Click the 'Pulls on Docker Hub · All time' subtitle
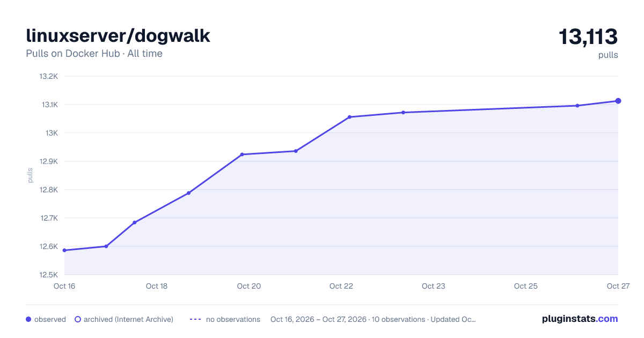The height and width of the screenshot is (338, 644). [x=94, y=54]
